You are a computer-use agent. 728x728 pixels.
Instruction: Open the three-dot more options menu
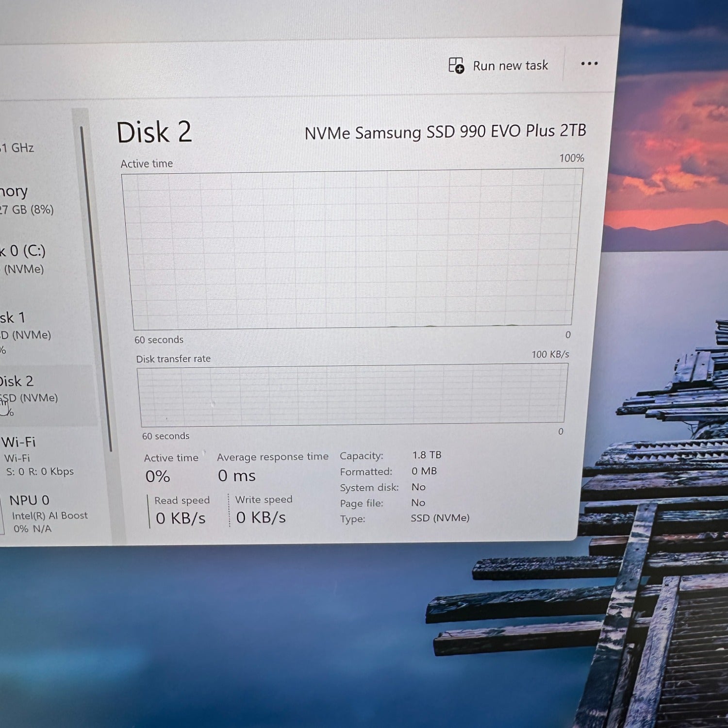coord(589,64)
